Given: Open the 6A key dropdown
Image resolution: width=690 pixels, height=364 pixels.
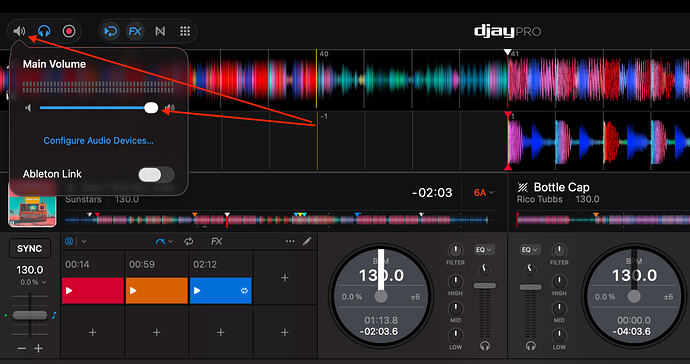Looking at the screenshot, I should click(x=484, y=192).
